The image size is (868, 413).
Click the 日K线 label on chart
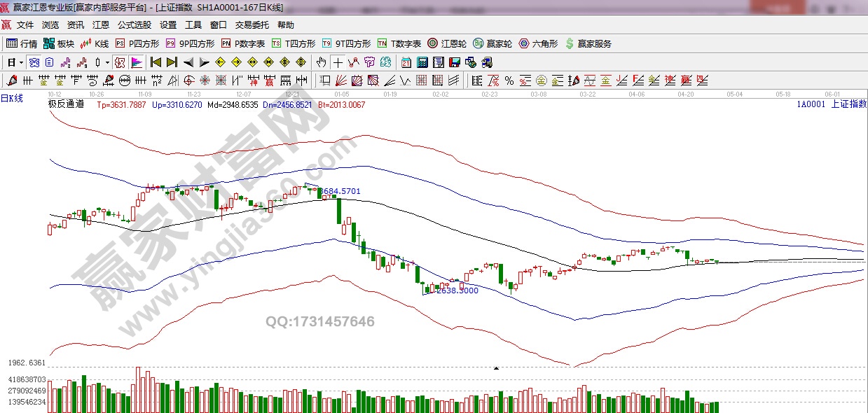point(12,99)
